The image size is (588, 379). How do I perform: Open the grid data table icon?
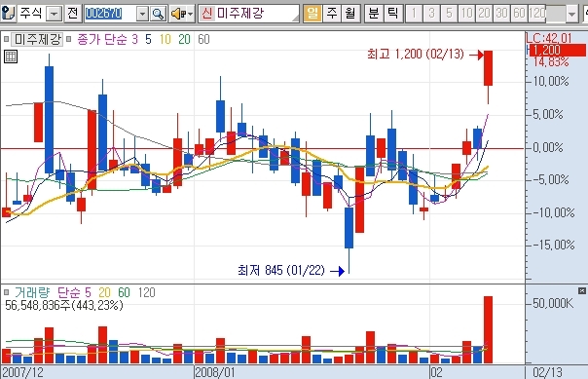pyautogui.click(x=11, y=57)
